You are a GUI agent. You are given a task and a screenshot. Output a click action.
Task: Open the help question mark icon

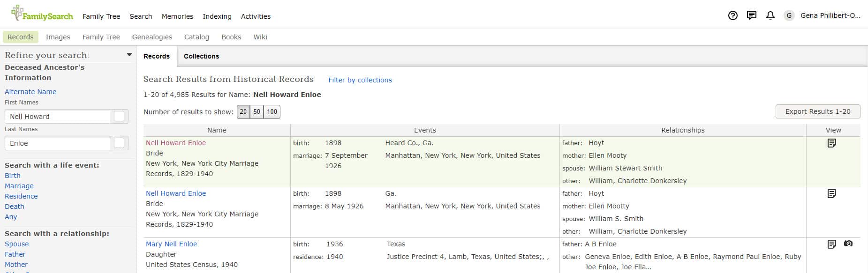coord(732,15)
